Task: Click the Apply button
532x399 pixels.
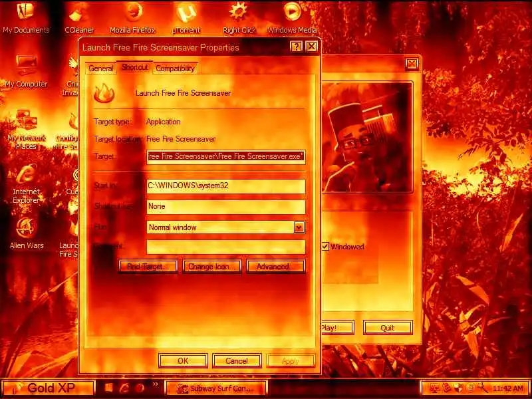Action: [x=291, y=361]
